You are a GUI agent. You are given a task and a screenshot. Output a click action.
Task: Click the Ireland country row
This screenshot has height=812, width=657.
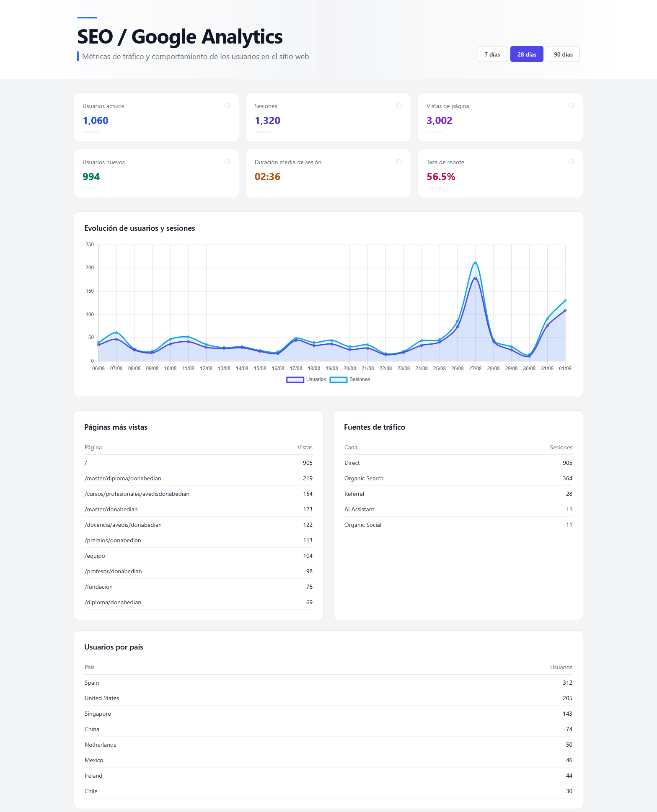(328, 776)
